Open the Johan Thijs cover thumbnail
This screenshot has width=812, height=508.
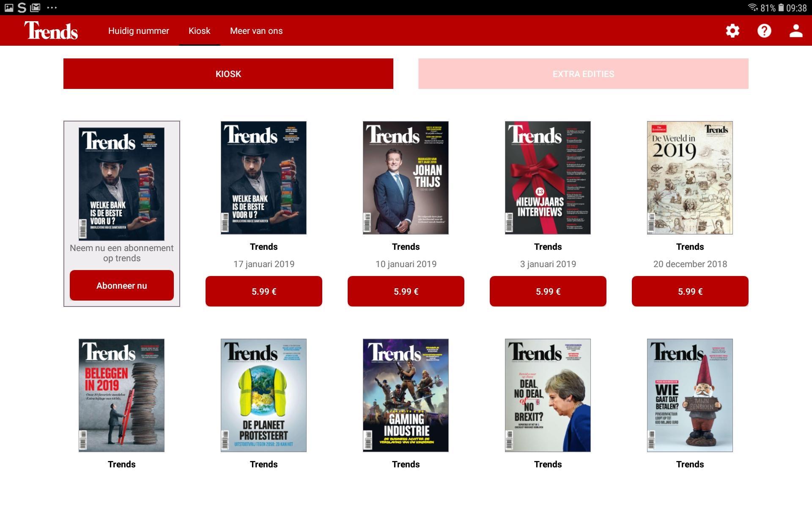click(406, 178)
